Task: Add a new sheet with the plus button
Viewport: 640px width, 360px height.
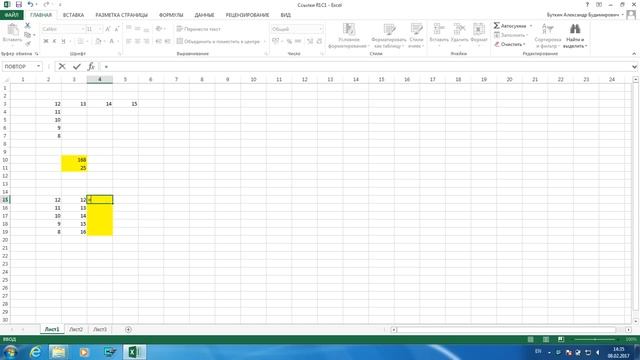Action: [x=128, y=329]
